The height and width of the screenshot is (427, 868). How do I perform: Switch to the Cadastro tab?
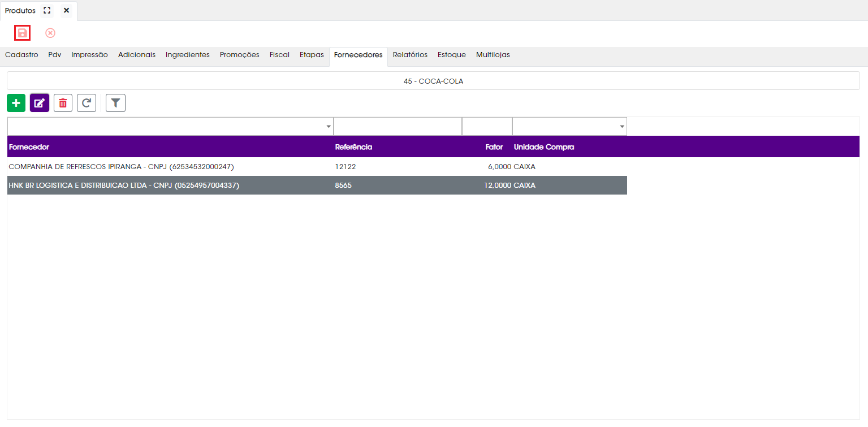point(21,55)
